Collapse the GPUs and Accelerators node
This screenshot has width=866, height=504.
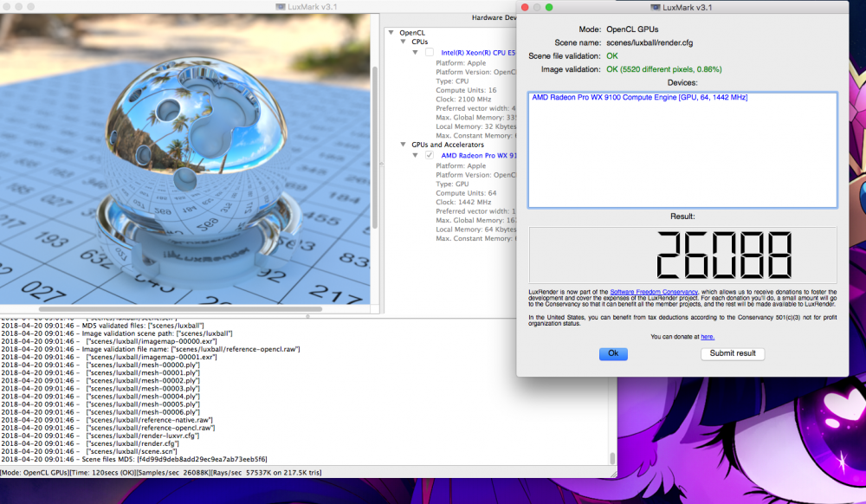click(x=404, y=145)
